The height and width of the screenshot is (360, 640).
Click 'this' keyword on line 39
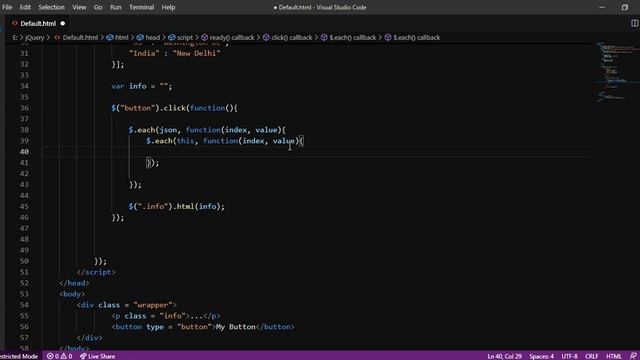[x=185, y=141]
